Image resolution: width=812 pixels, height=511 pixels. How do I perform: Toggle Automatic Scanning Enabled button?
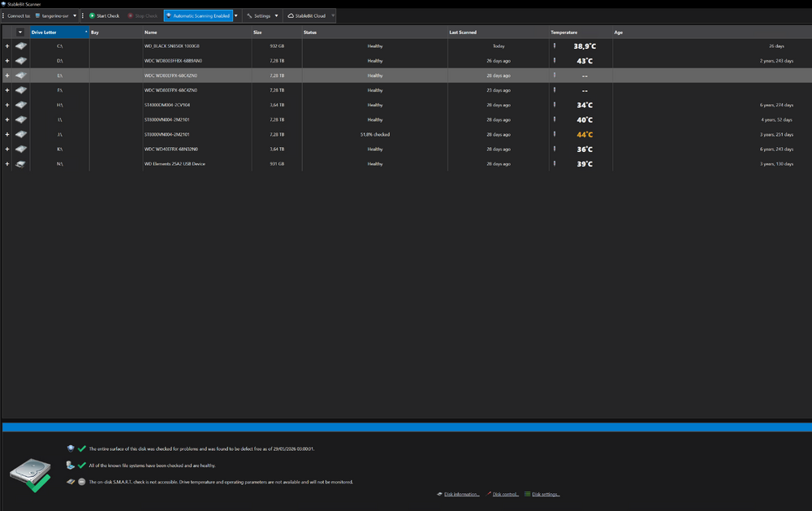pos(198,16)
